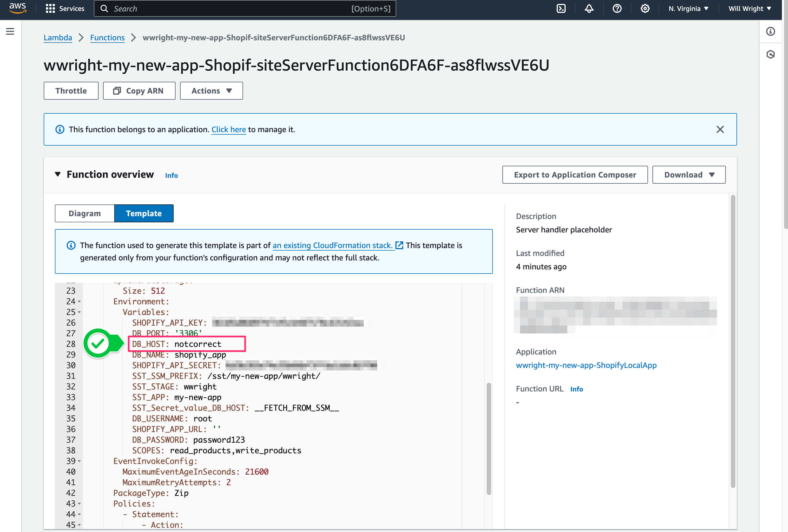Click the DB_PASSWORD: password123 line
Viewport: 788px width, 532px height.
pos(188,440)
